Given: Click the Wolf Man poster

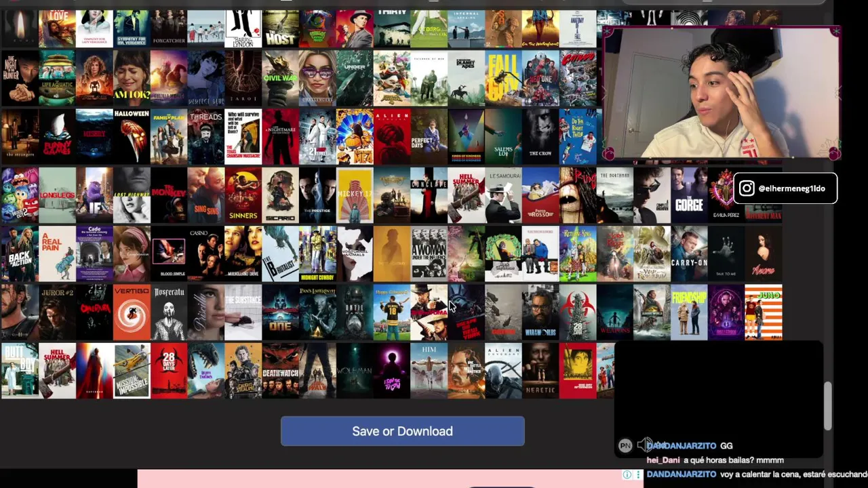Looking at the screenshot, I should coord(355,371).
